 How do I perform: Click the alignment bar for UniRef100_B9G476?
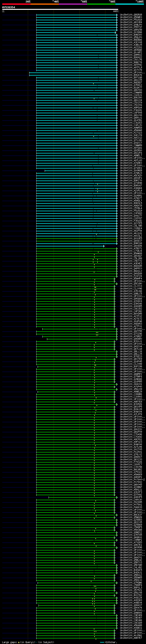(x=73, y=75)
